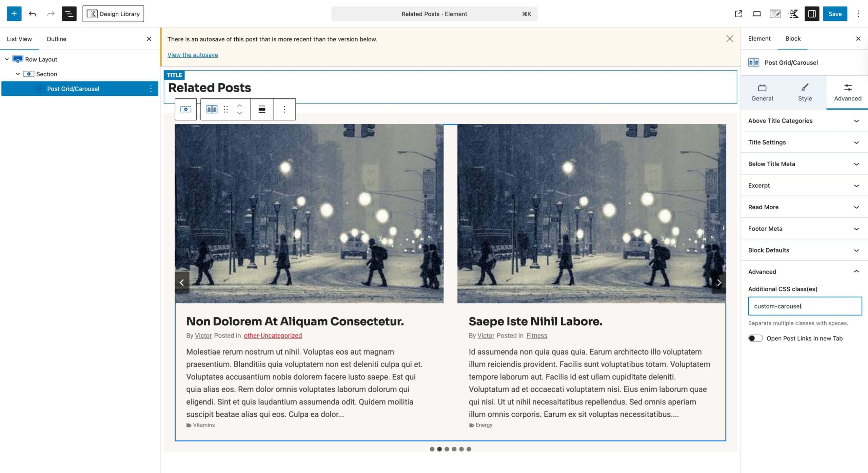
Task: Undo the last change
Action: (33, 14)
